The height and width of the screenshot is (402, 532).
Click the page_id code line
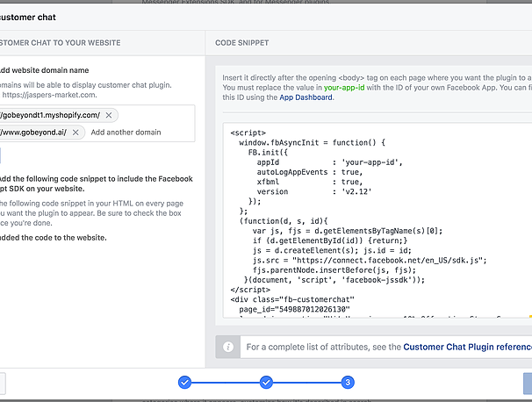tap(294, 309)
